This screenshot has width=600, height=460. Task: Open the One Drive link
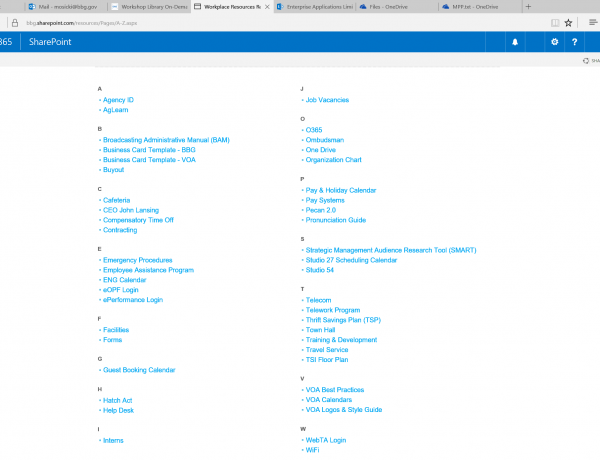coord(321,150)
